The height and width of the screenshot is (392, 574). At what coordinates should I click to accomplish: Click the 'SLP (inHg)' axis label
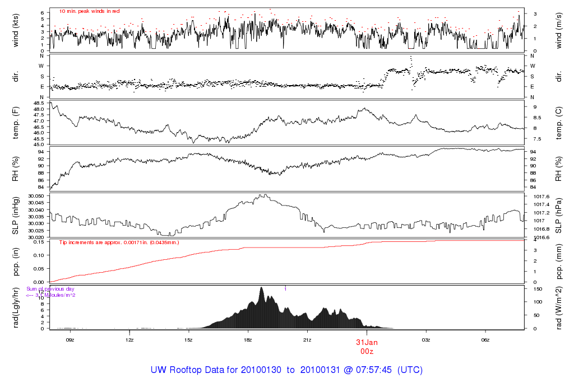click(15, 216)
